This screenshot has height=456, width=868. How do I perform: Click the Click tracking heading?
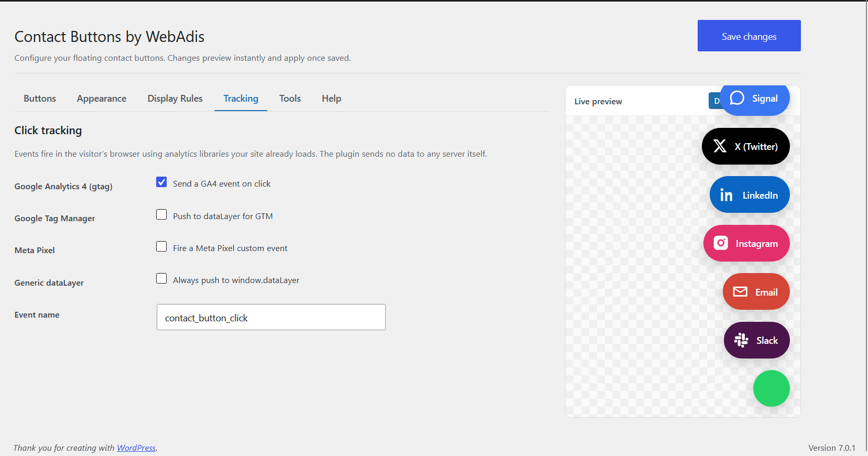click(48, 131)
